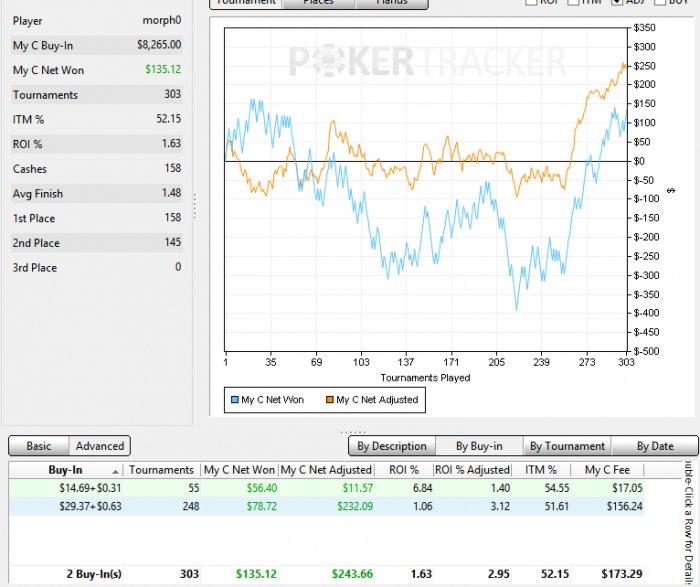
Task: Click the $156.24 fee cell
Action: click(625, 506)
